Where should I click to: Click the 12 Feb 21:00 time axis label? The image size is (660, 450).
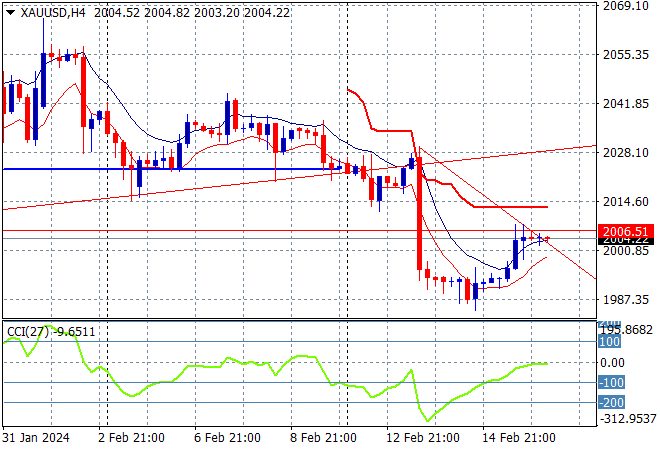coord(423,438)
